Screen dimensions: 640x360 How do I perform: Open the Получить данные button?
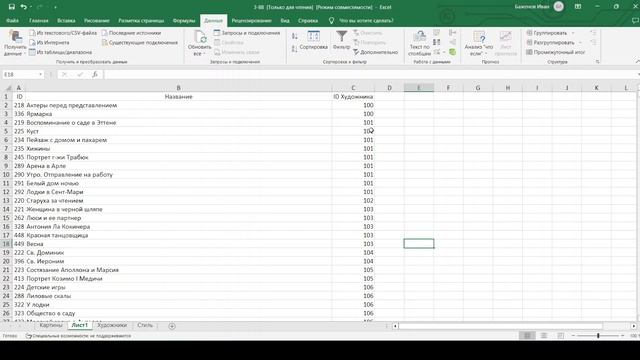coord(15,43)
